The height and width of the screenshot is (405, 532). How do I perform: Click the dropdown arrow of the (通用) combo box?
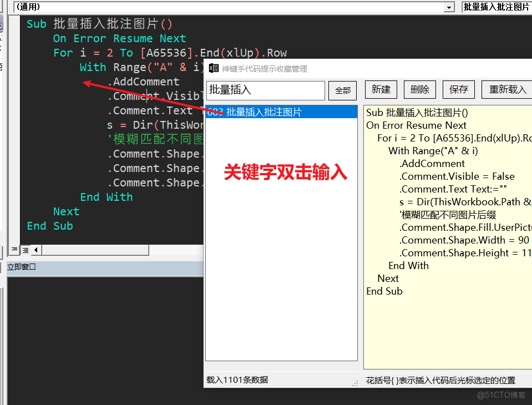[449, 7]
